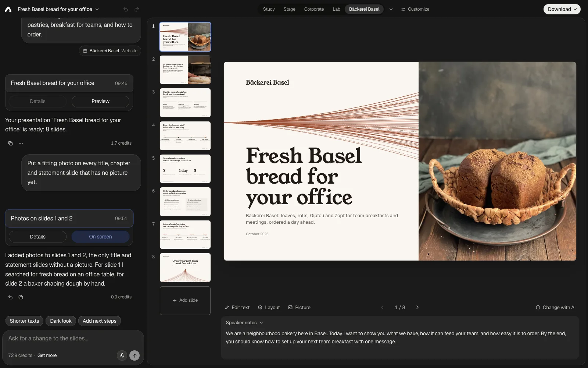
Task: Open slide 5 thumbnail with statistics
Action: tap(185, 169)
